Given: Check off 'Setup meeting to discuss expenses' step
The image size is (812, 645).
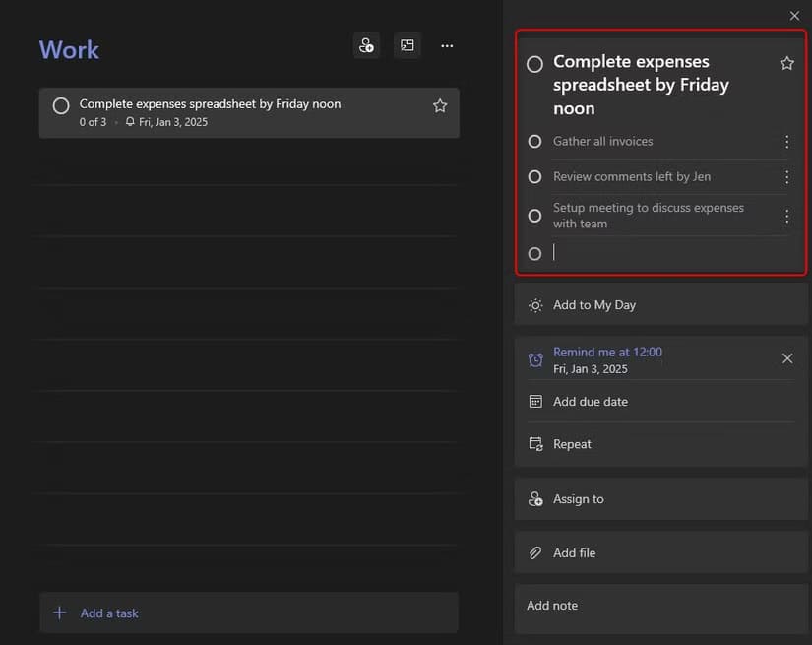Looking at the screenshot, I should click(535, 216).
